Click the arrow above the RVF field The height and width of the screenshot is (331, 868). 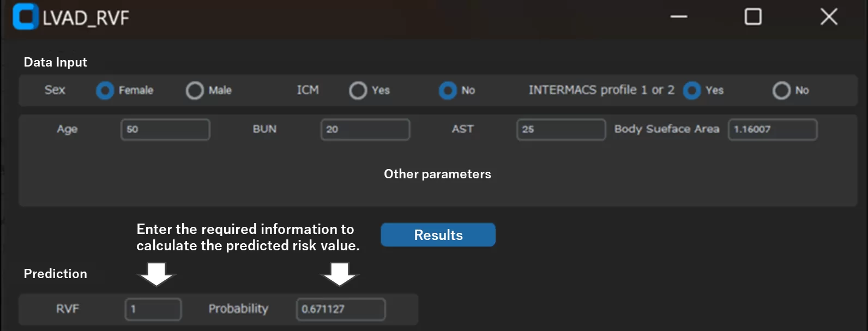pos(156,274)
